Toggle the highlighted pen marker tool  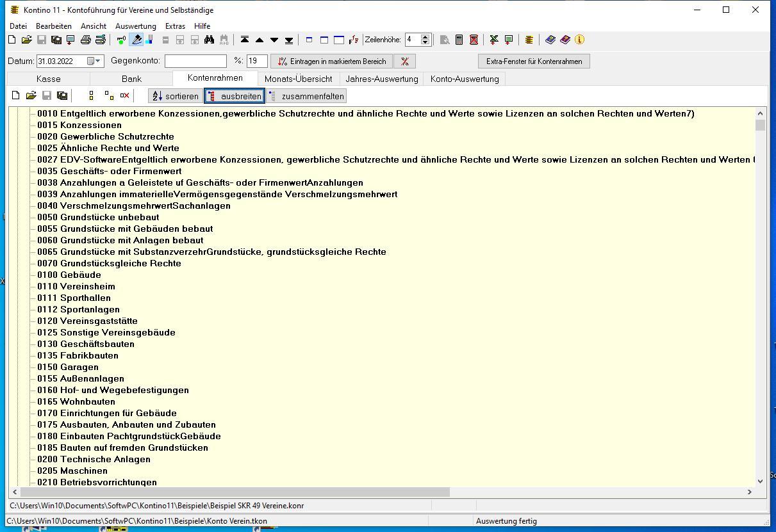coord(136,40)
